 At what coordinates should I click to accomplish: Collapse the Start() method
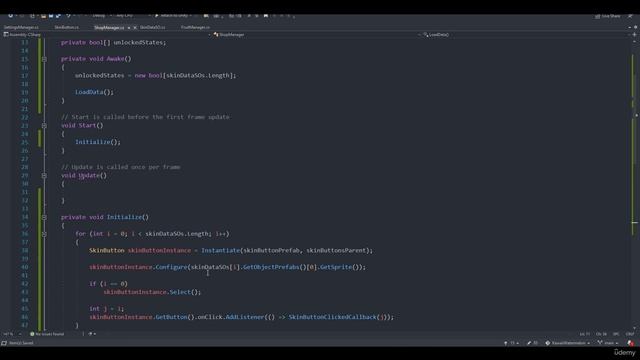[x=44, y=126]
